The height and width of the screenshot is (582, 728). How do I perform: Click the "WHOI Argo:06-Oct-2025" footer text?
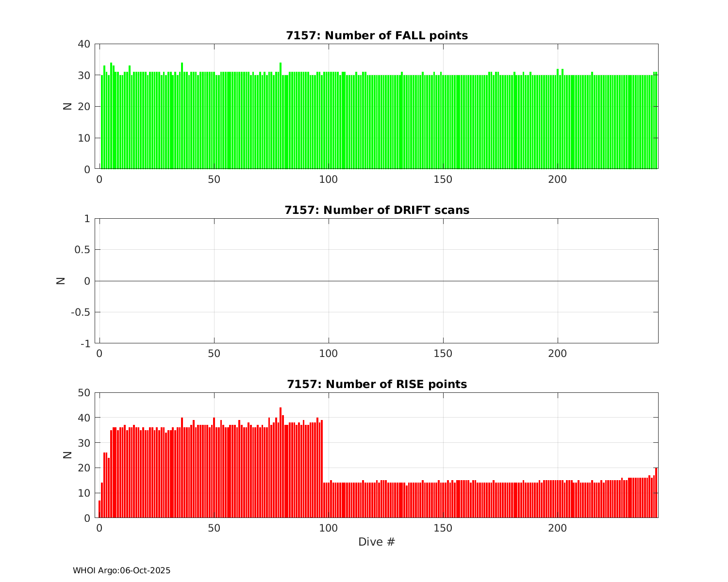click(121, 570)
